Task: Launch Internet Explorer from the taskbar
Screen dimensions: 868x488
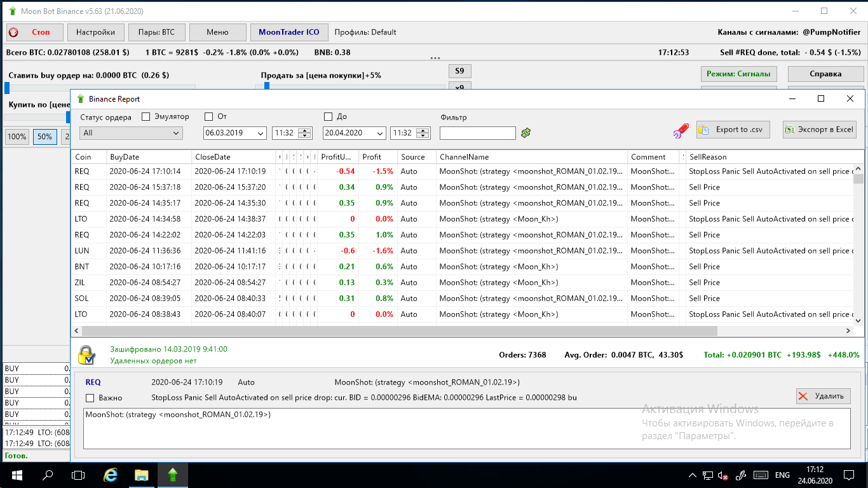Action: tap(111, 475)
